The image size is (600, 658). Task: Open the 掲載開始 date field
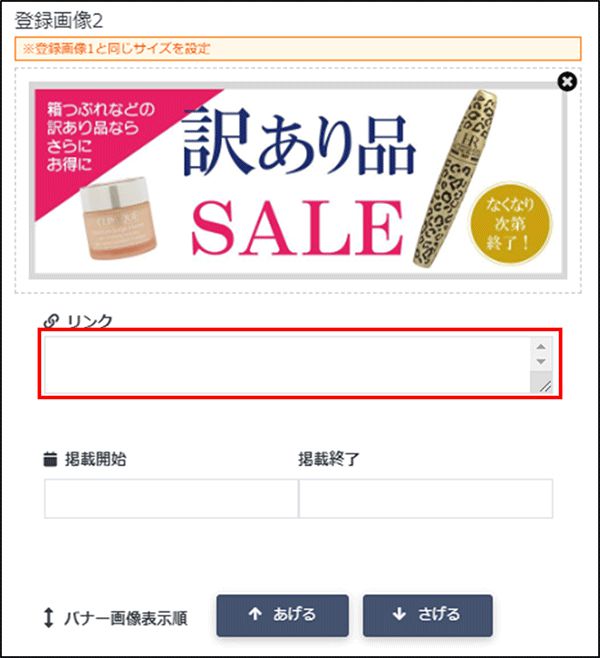pyautogui.click(x=171, y=499)
